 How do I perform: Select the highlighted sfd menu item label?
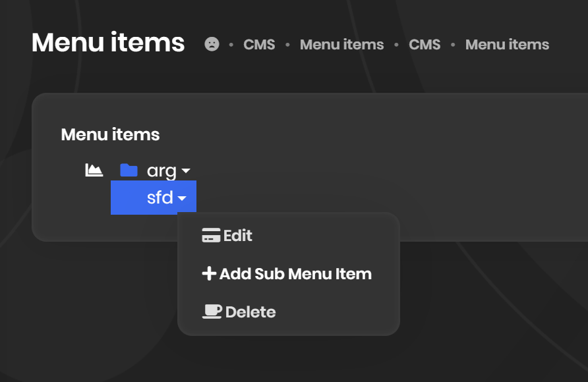(160, 198)
